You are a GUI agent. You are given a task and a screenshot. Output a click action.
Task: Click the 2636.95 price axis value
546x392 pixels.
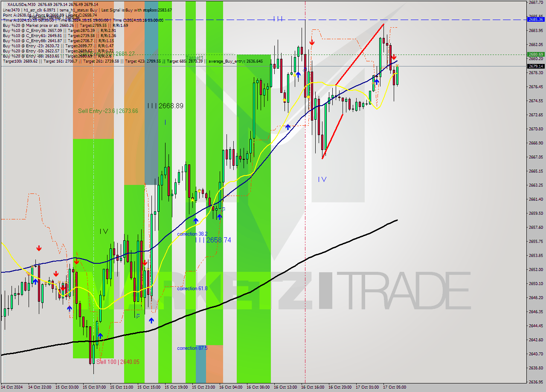click(536, 382)
